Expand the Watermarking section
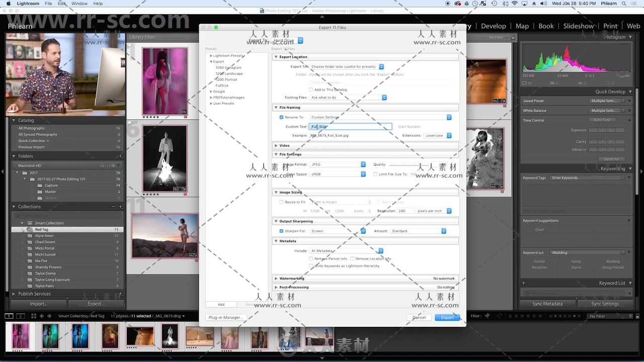644x362 pixels. (276, 278)
